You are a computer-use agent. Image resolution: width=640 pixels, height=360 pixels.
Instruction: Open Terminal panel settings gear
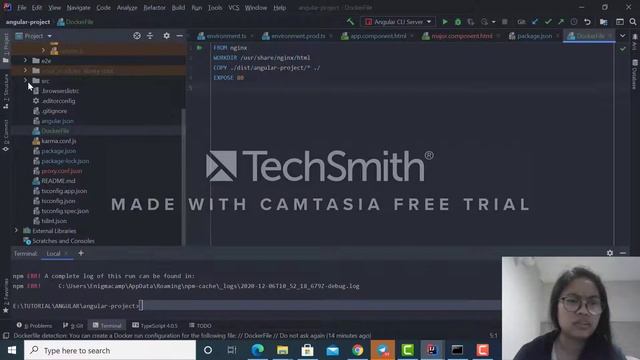[610, 253]
